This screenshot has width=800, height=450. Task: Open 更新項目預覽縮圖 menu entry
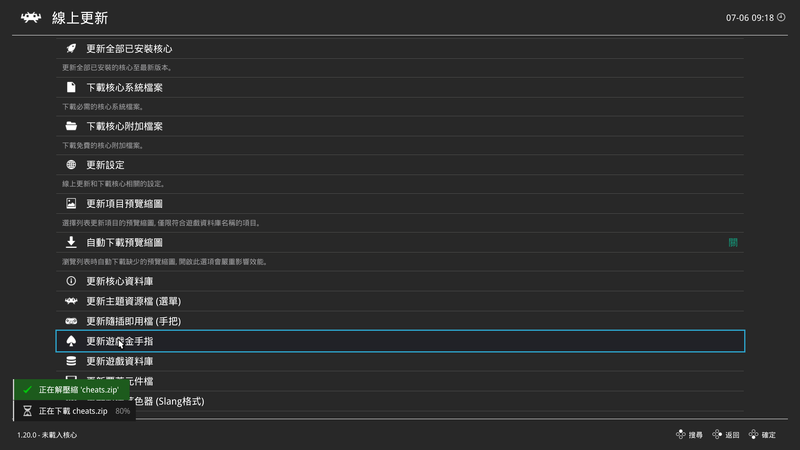(x=400, y=204)
